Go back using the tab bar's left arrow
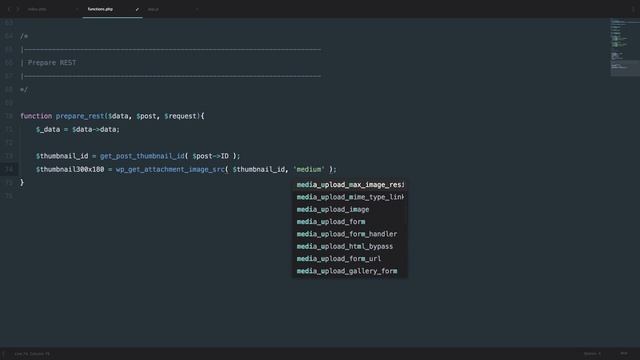This screenshot has width=640, height=360. pos(9,9)
